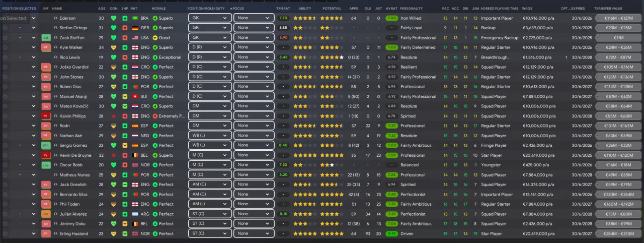Image resolution: width=644 pixels, height=243 pixels.
Task: Click Zack Steffen's USA flag icon
Action: coord(135,38)
